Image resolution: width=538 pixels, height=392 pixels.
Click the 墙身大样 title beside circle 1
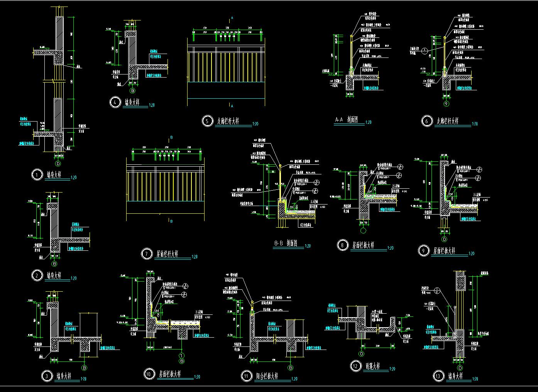point(53,175)
